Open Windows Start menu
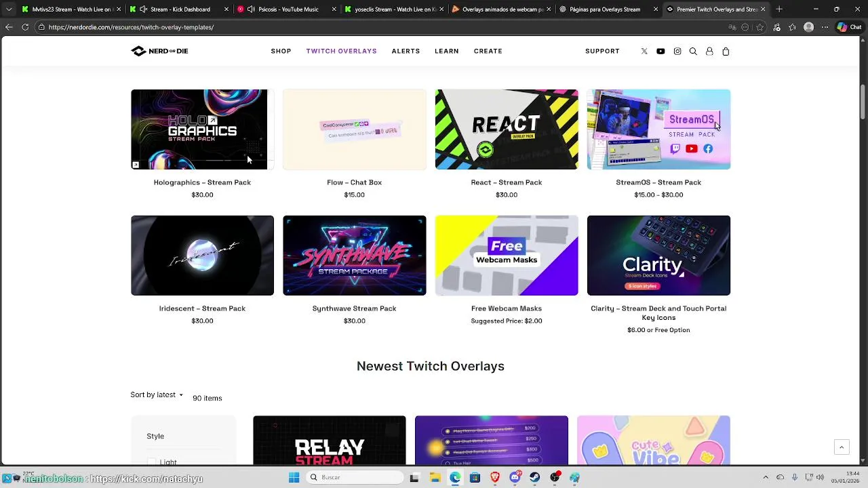 click(294, 477)
